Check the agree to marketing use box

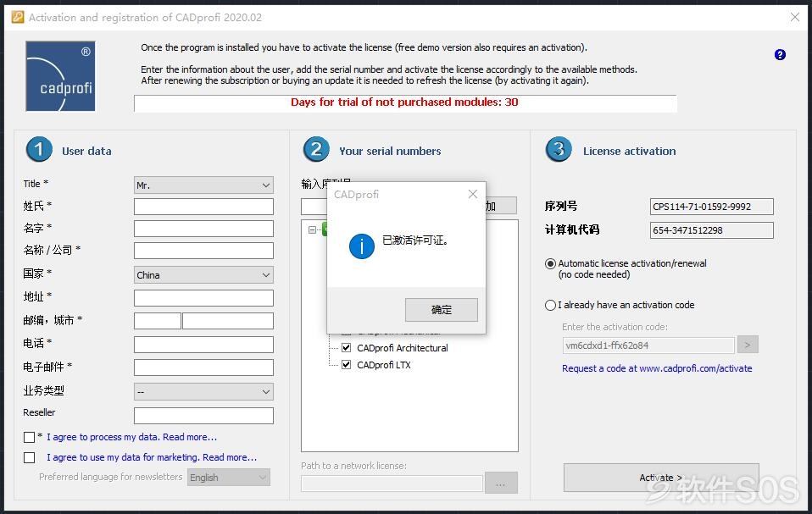pyautogui.click(x=30, y=457)
